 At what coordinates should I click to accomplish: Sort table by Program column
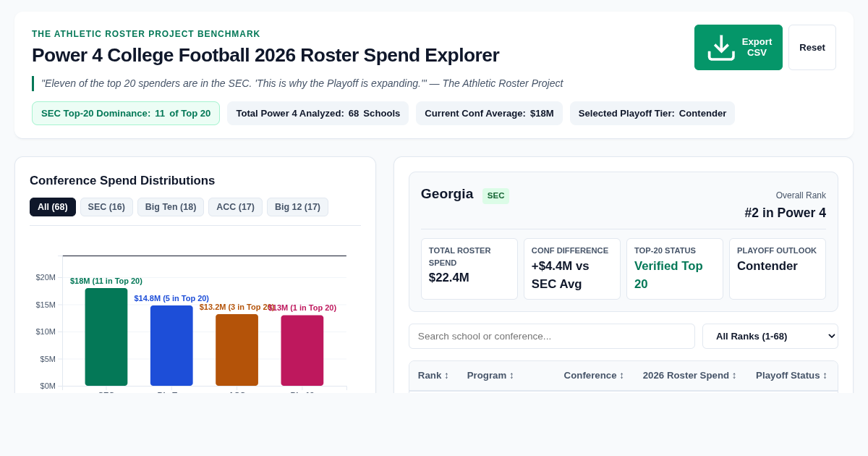click(x=490, y=375)
